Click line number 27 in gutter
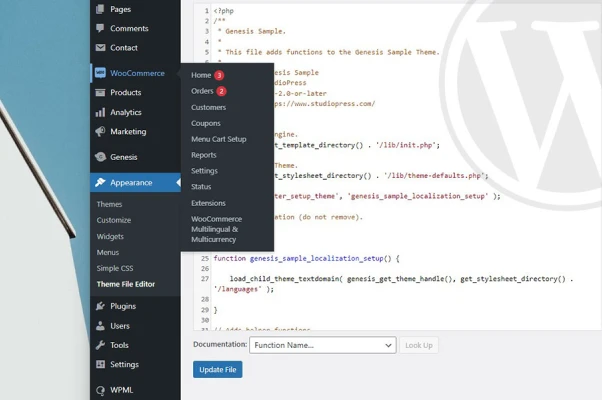The width and height of the screenshot is (602, 400). click(x=205, y=279)
